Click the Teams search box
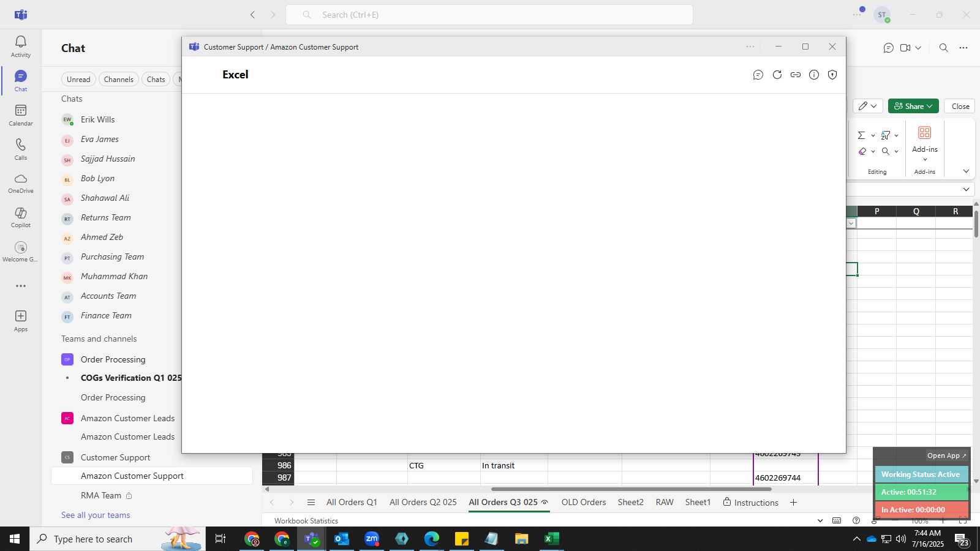The image size is (980, 551). pos(489,15)
